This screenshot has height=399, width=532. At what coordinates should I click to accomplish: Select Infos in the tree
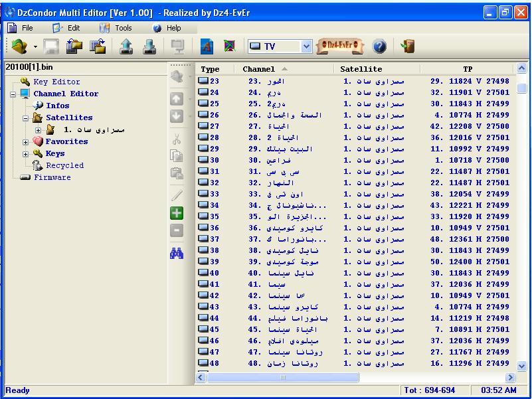point(58,106)
